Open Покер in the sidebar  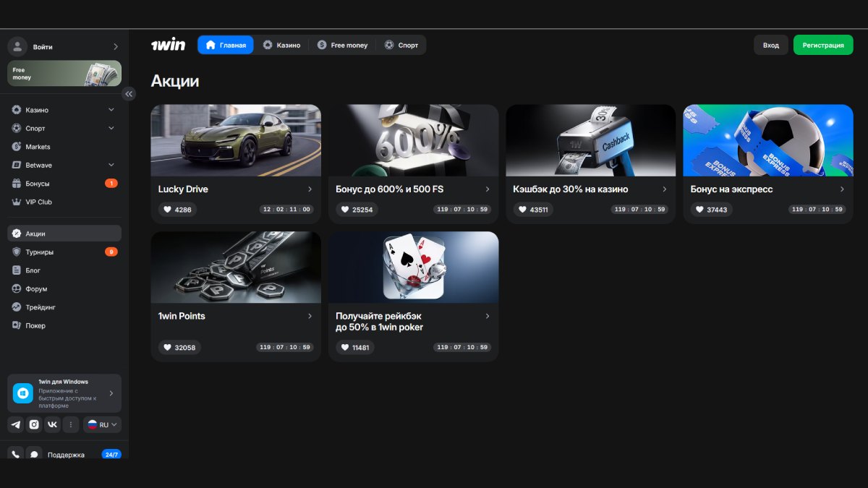click(x=64, y=325)
